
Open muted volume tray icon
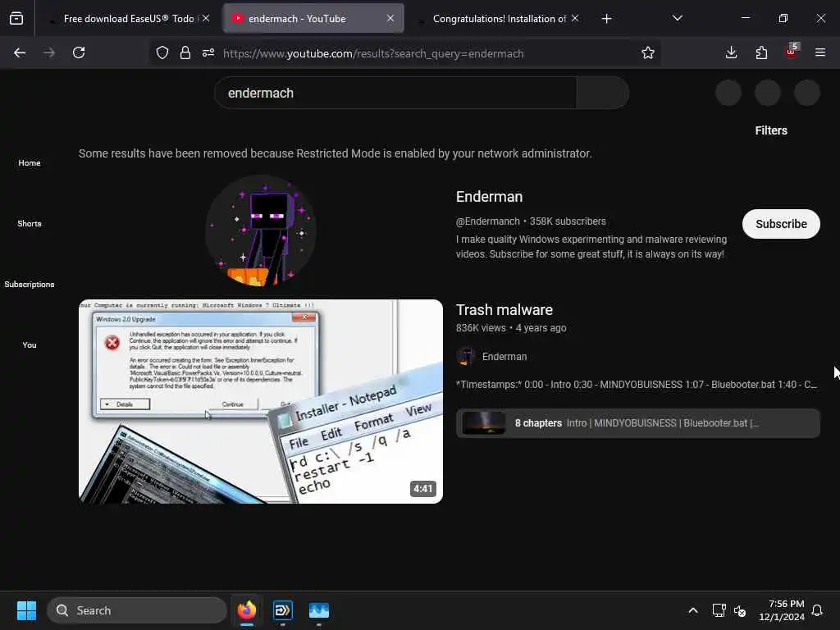coord(740,610)
